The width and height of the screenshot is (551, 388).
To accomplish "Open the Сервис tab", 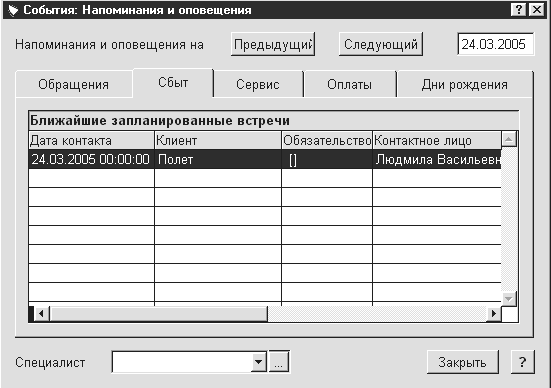I will (258, 84).
